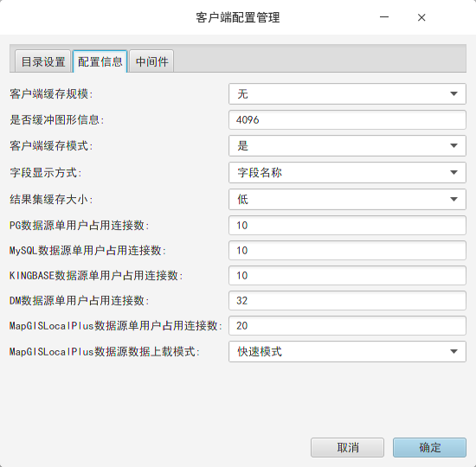Screen dimensions: 476x467
Task: Expand the 字段显示方式 dropdown arrow
Action: click(x=453, y=172)
